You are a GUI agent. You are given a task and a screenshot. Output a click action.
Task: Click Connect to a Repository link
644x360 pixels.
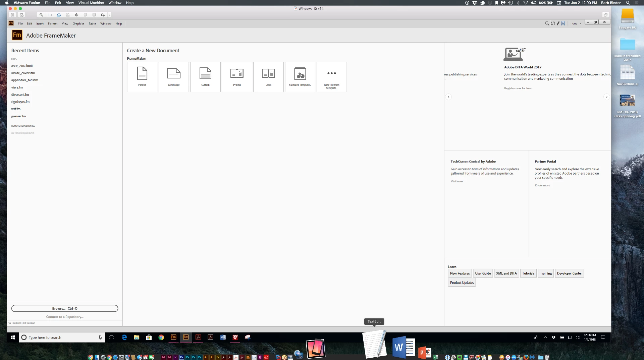[65, 317]
